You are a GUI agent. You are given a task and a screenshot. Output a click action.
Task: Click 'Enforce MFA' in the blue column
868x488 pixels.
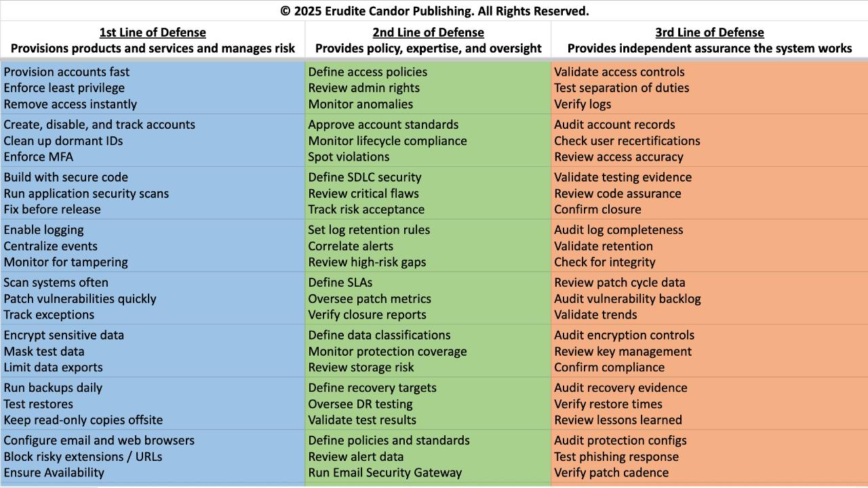(x=39, y=157)
